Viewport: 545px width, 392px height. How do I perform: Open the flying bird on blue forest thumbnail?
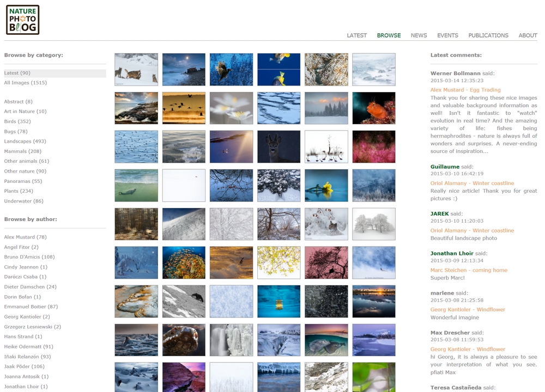point(232,70)
